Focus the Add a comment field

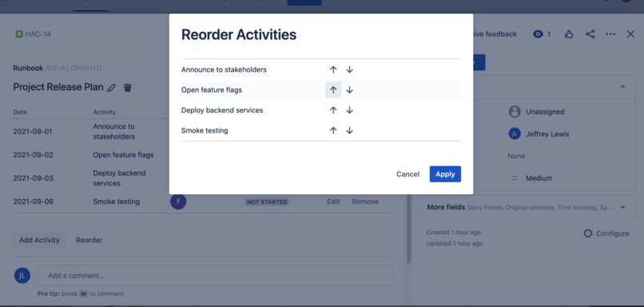(215, 275)
